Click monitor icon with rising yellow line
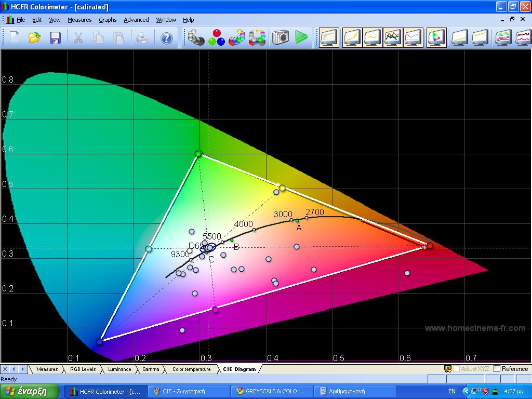This screenshot has height=399, width=532. tap(480, 37)
